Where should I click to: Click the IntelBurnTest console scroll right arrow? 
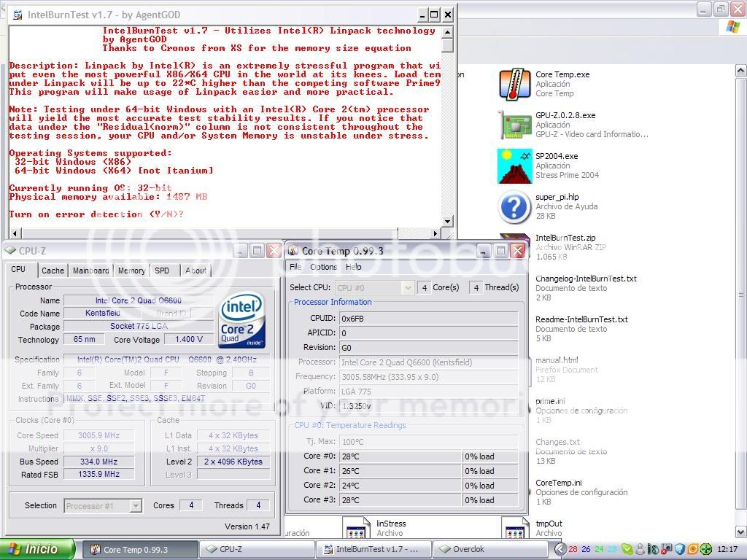pos(435,233)
